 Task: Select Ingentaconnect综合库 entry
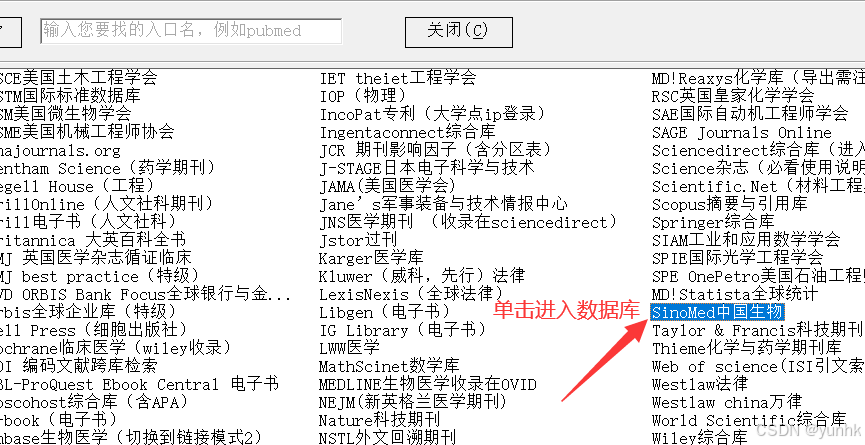coord(407,132)
